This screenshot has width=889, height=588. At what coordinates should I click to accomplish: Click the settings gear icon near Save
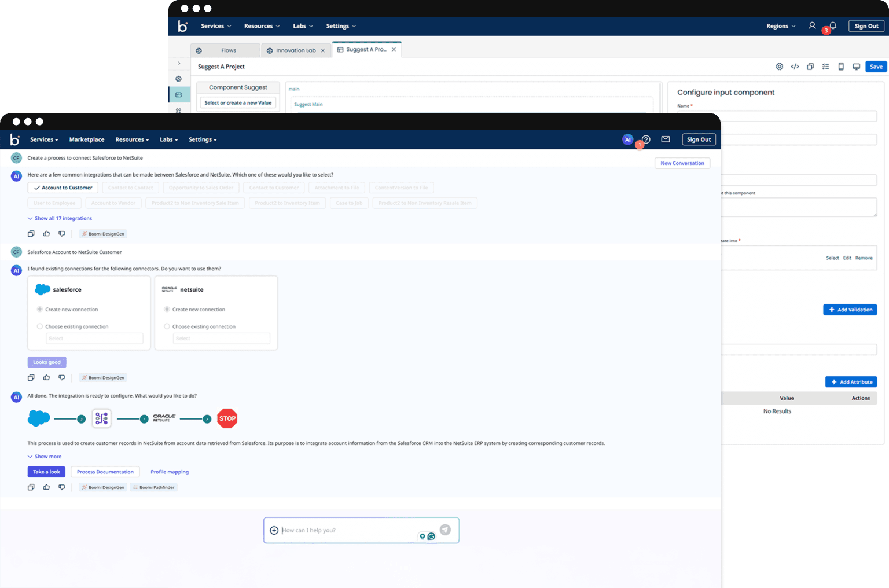tap(780, 67)
